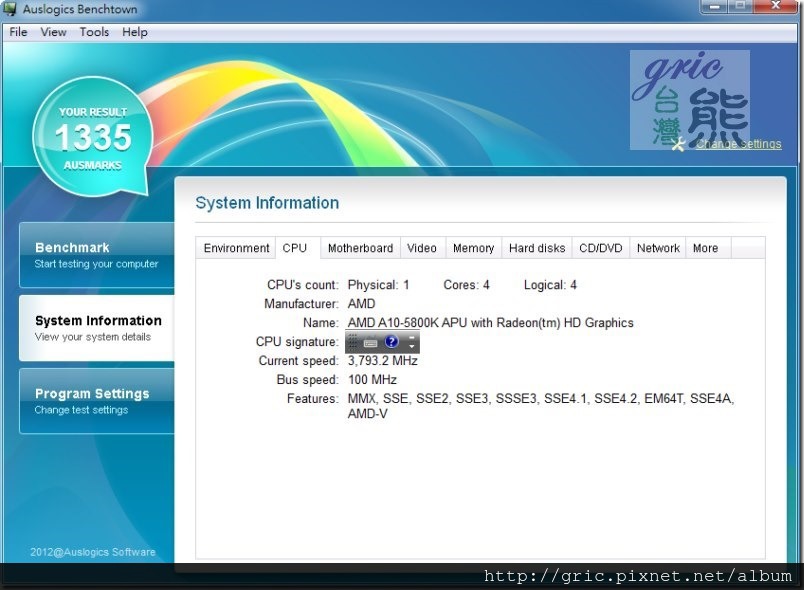Click the Auslogics Benchtown title bar icon

(x=12, y=10)
